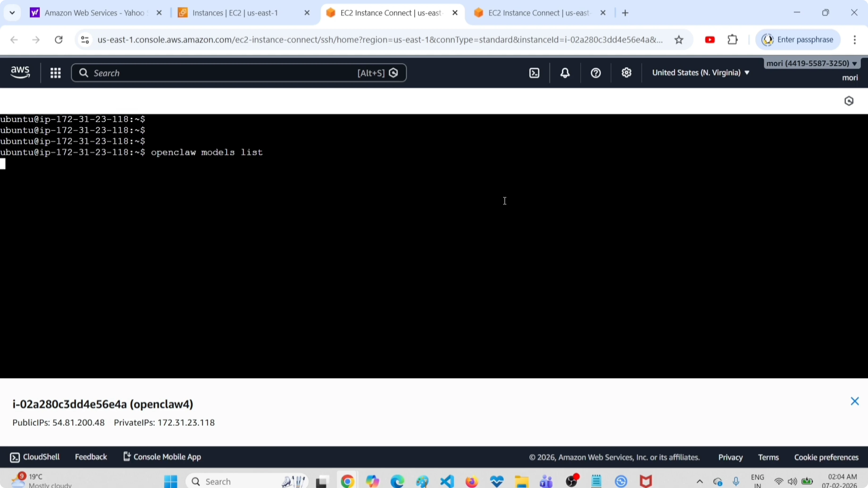Image resolution: width=868 pixels, height=488 pixels.
Task: Open the Chrome extensions puzzle icon
Action: click(x=732, y=39)
